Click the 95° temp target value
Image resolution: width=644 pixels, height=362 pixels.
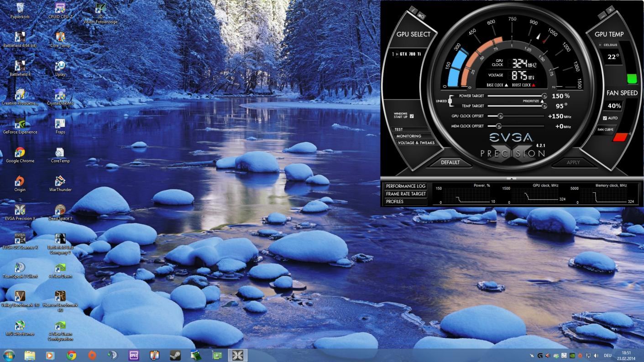pyautogui.click(x=561, y=106)
